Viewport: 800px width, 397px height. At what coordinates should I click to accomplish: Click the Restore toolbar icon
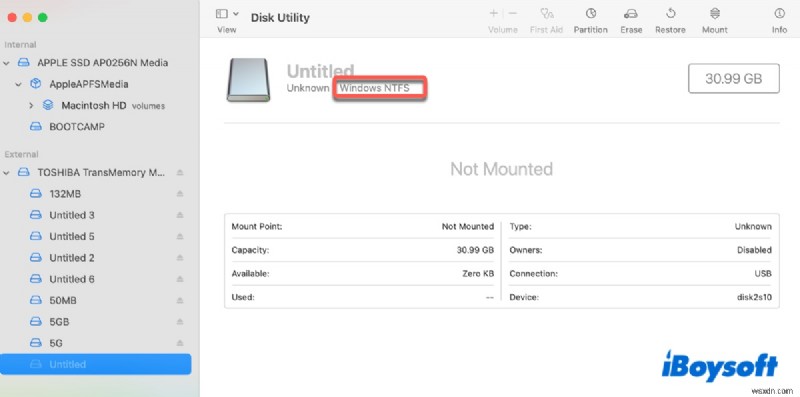[670, 14]
